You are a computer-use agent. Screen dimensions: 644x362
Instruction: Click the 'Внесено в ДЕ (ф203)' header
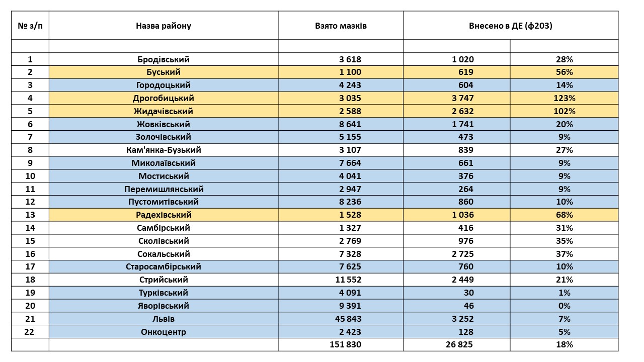coord(511,26)
